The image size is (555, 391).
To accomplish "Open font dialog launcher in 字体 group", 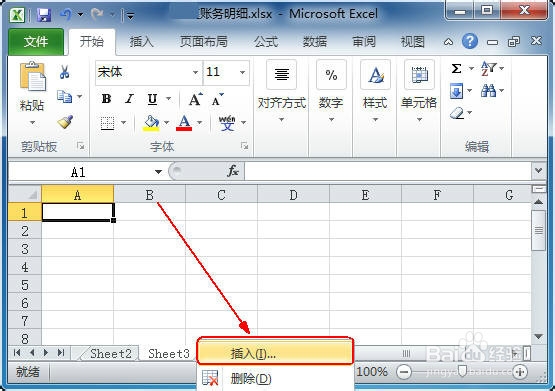I will tap(244, 145).
